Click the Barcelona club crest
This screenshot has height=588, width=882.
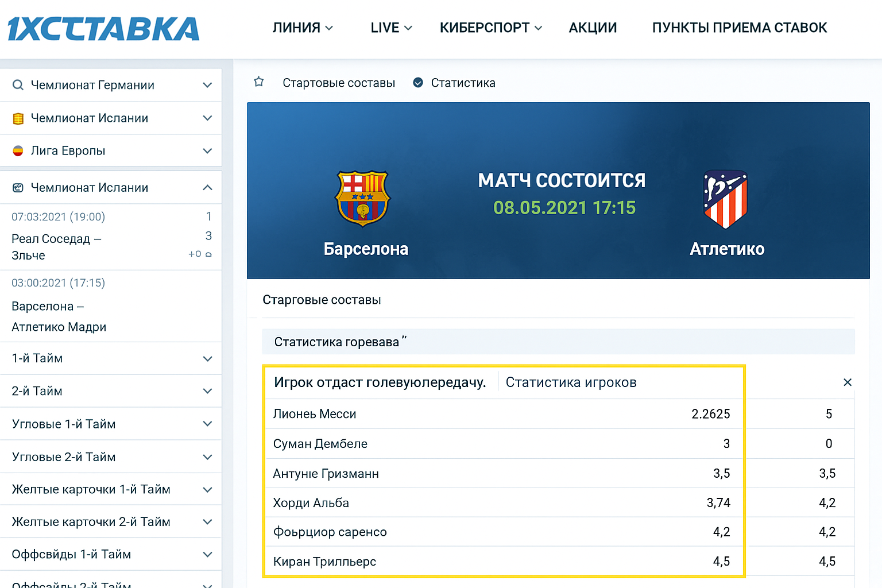[363, 199]
